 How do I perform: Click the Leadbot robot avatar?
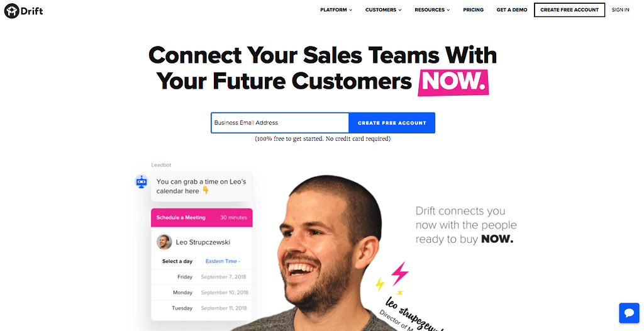point(142,181)
